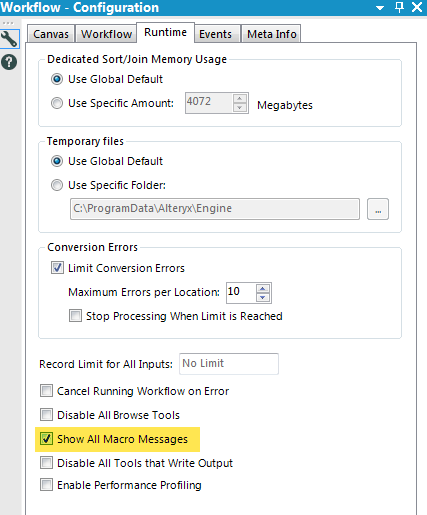Check Disable All Browse Tools
Screen dimensions: 427x515
[x=46, y=415]
